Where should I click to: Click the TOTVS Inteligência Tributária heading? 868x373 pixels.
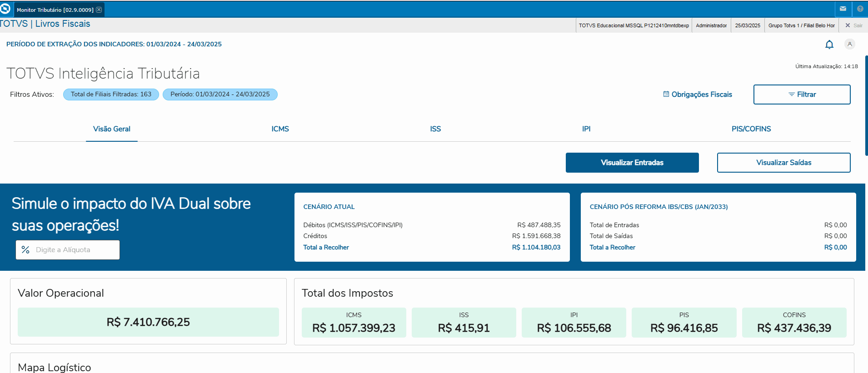pos(103,74)
